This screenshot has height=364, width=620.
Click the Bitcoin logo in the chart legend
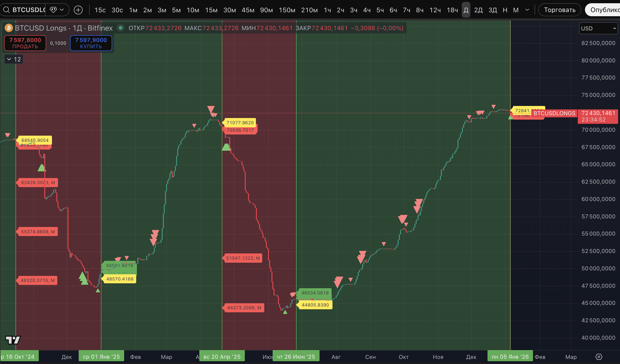coord(9,28)
